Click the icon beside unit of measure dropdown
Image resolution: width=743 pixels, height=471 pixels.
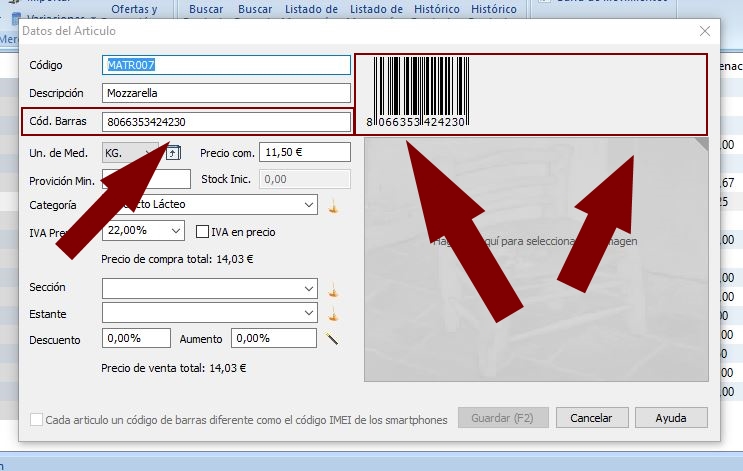(x=173, y=153)
